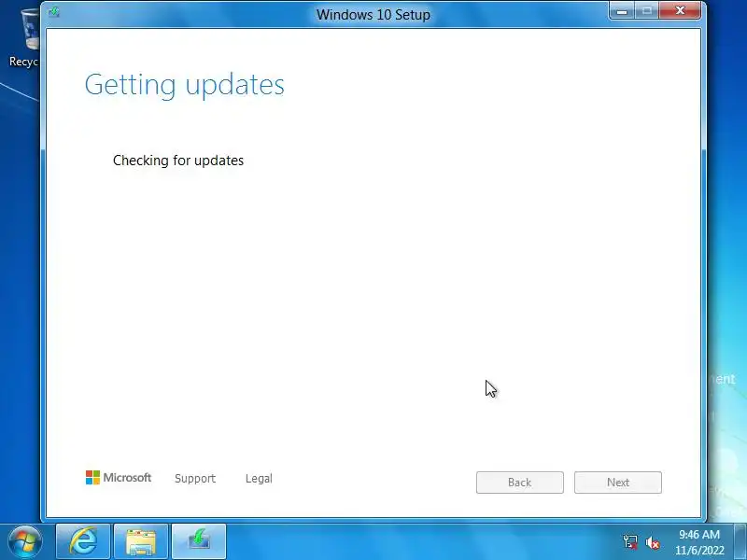This screenshot has width=747, height=560.
Task: Open the Windows Start menu orb
Action: click(25, 542)
